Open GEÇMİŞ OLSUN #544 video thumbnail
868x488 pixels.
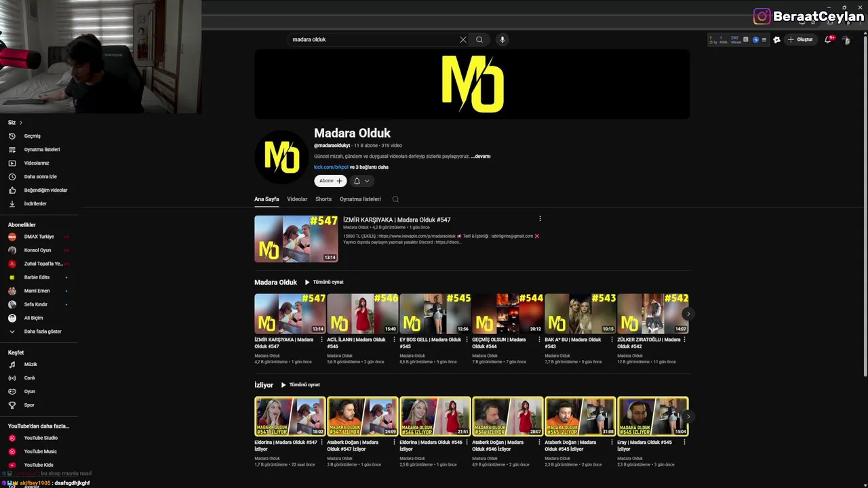508,313
